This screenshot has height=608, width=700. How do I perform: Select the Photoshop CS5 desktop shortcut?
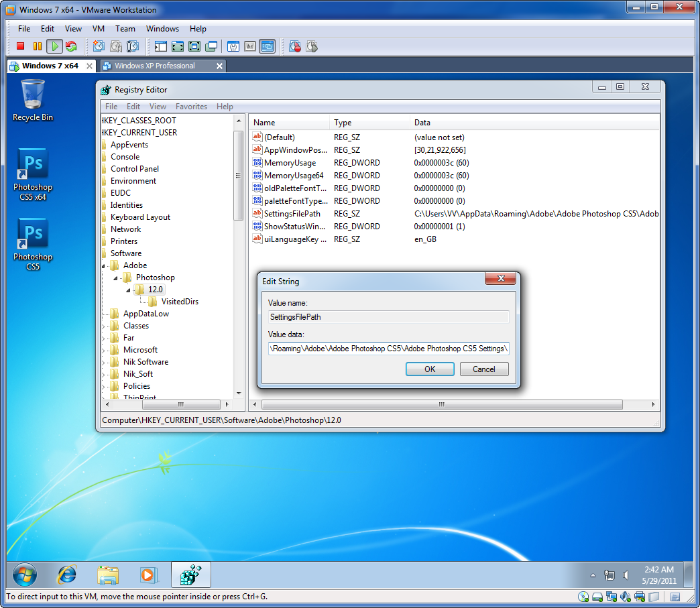pyautogui.click(x=33, y=244)
